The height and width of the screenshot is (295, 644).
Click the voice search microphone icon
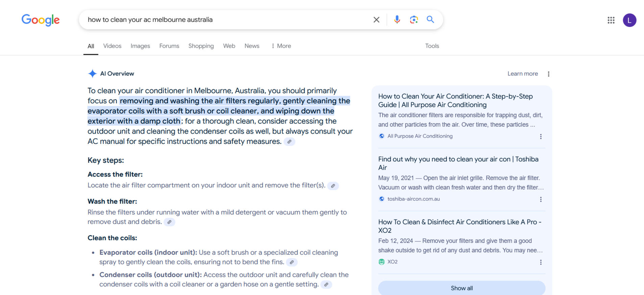[x=397, y=20]
